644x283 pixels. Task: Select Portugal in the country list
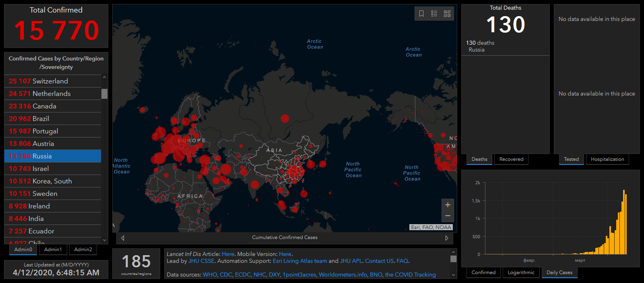click(53, 131)
